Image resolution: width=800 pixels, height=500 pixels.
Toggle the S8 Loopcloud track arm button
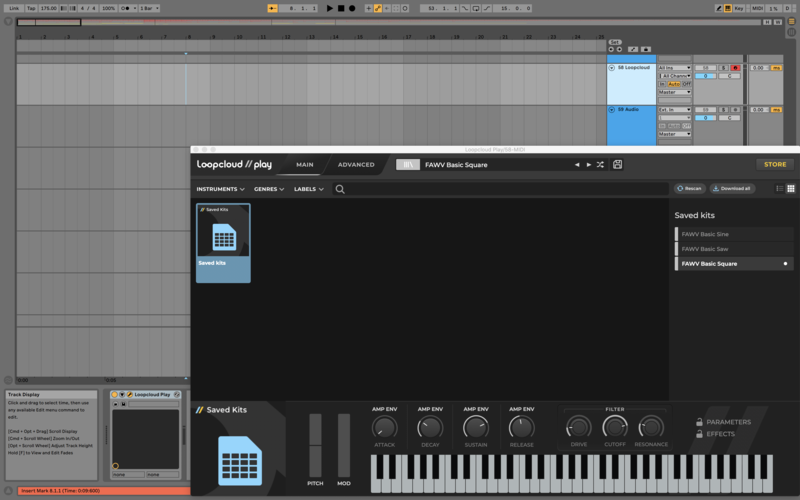pyautogui.click(x=735, y=68)
